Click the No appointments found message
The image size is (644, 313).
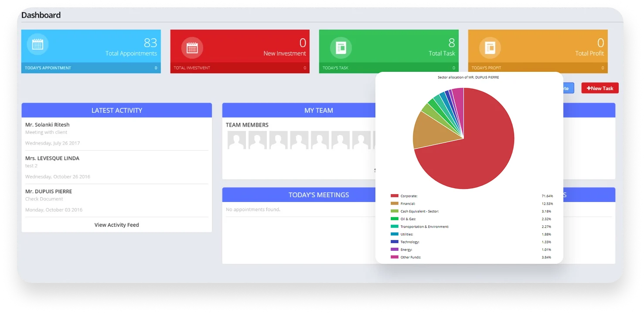(253, 209)
